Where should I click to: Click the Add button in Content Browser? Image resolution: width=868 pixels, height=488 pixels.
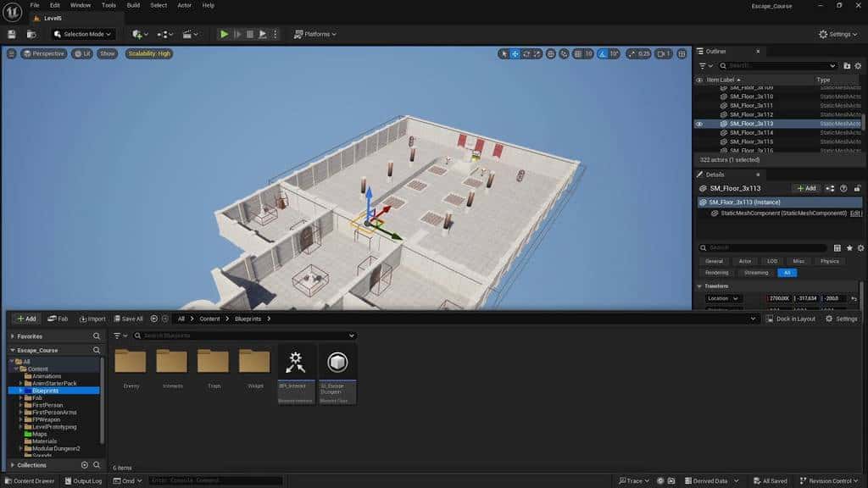[26, 319]
